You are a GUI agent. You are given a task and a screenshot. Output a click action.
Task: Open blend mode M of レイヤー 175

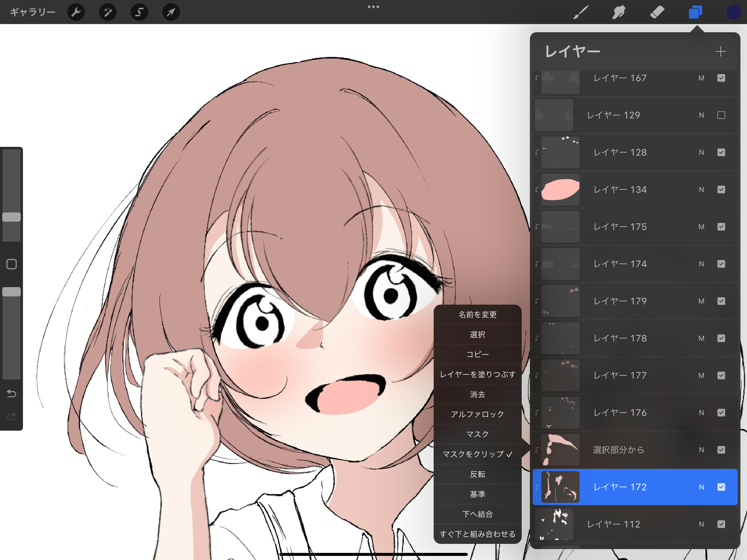coord(701,227)
